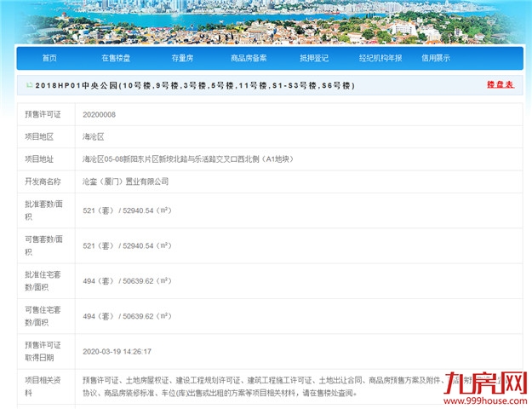
Task: Click the 批准套数/面积 label
Action: click(x=43, y=210)
